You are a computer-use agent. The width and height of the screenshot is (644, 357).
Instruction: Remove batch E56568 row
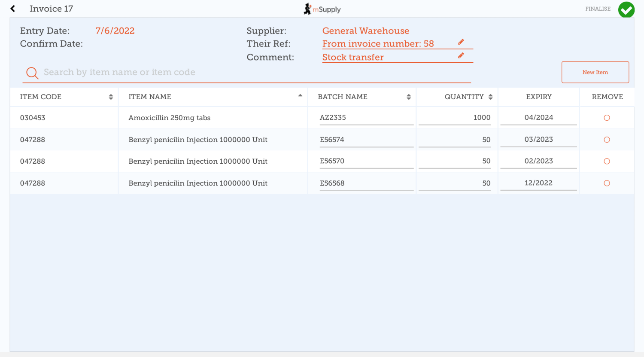607,183
